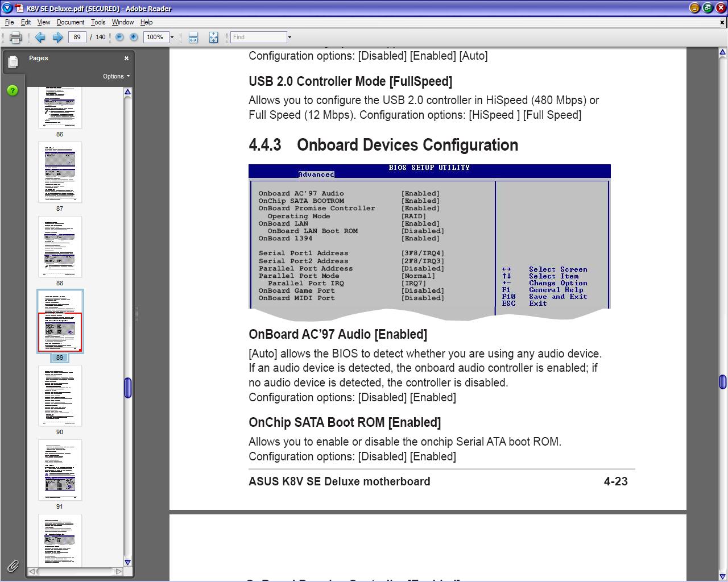The width and height of the screenshot is (728, 582).
Task: Minimize the Adobe Reader window
Action: point(694,8)
